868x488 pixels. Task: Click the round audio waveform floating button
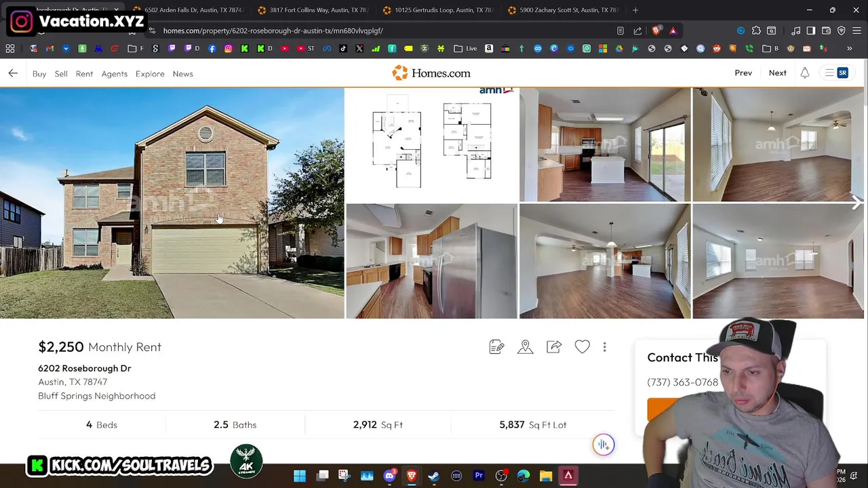pos(604,445)
